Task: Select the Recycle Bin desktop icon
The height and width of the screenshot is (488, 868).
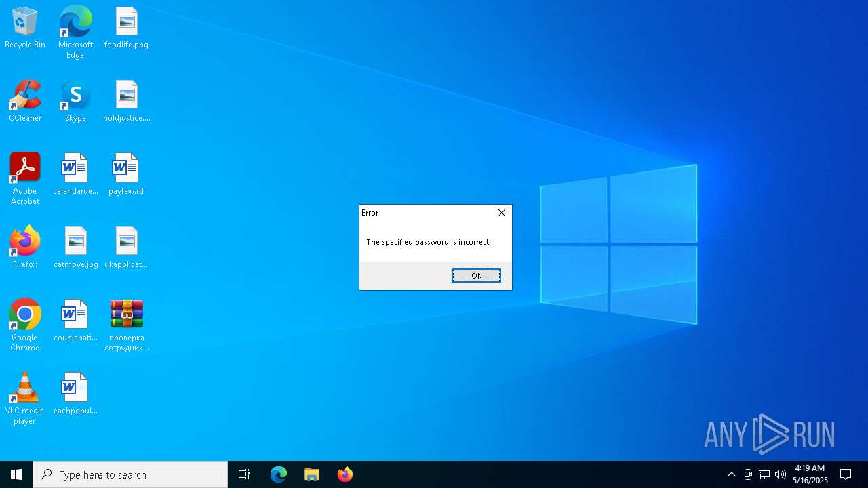Action: click(25, 28)
